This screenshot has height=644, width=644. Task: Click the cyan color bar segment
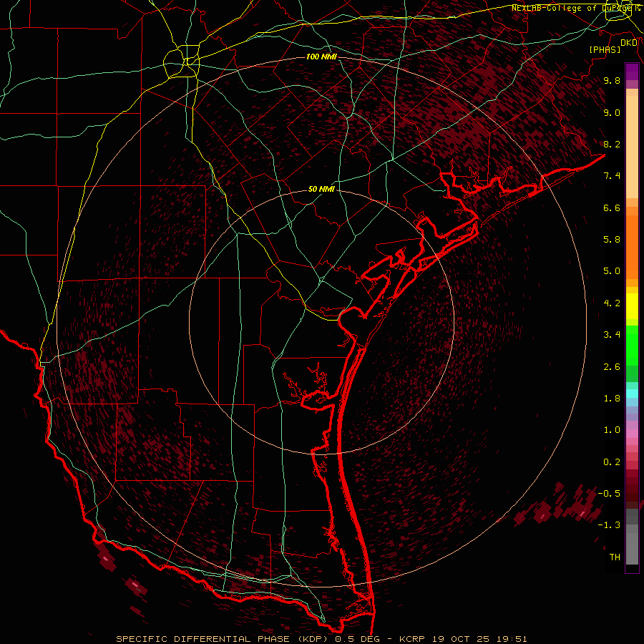point(632,394)
